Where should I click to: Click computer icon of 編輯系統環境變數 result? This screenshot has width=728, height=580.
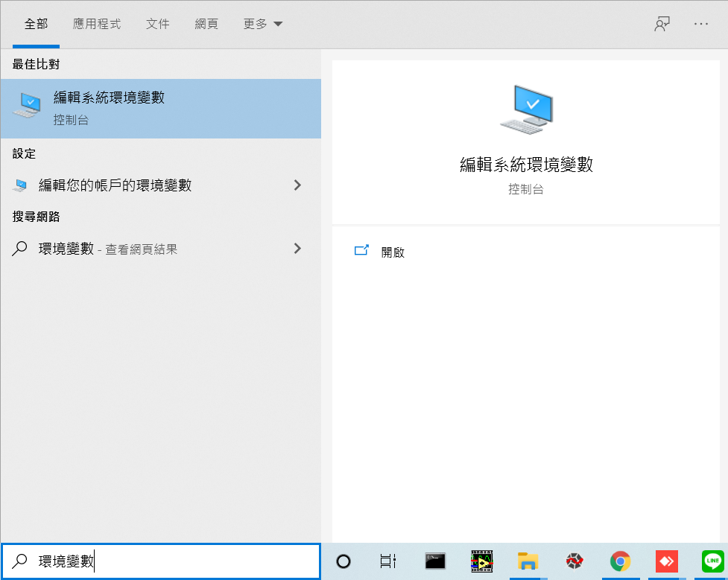(28, 105)
